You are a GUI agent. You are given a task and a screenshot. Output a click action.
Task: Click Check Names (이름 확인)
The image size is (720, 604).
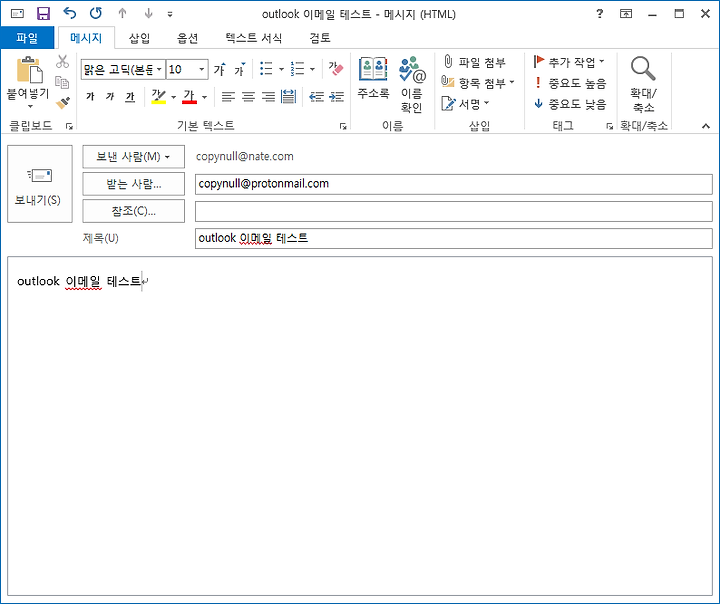pos(412,85)
